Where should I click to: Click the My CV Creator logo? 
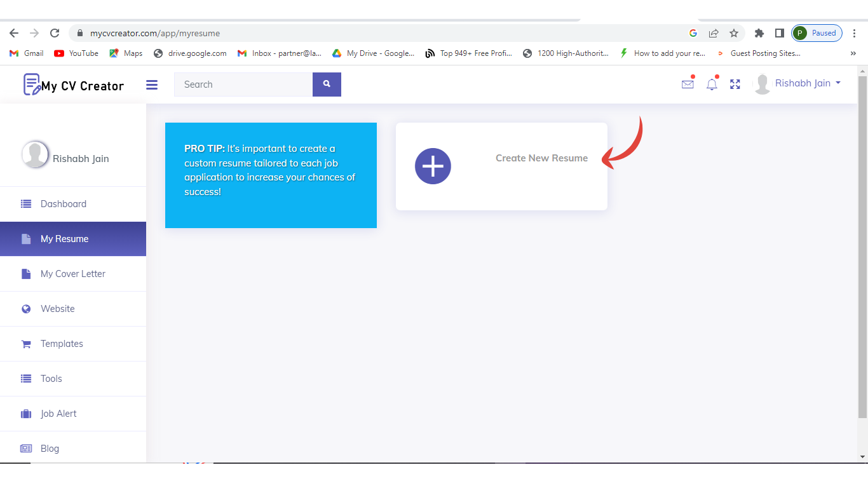[x=74, y=85]
